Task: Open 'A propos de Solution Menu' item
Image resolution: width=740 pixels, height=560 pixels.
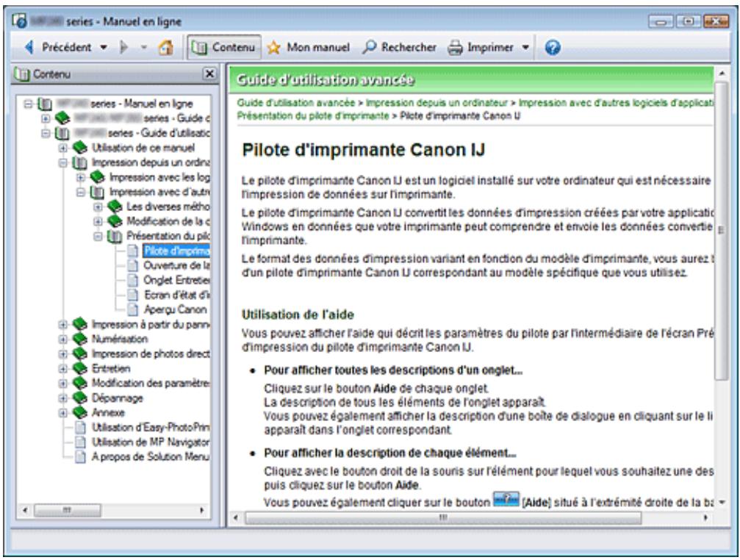Action: 151,456
